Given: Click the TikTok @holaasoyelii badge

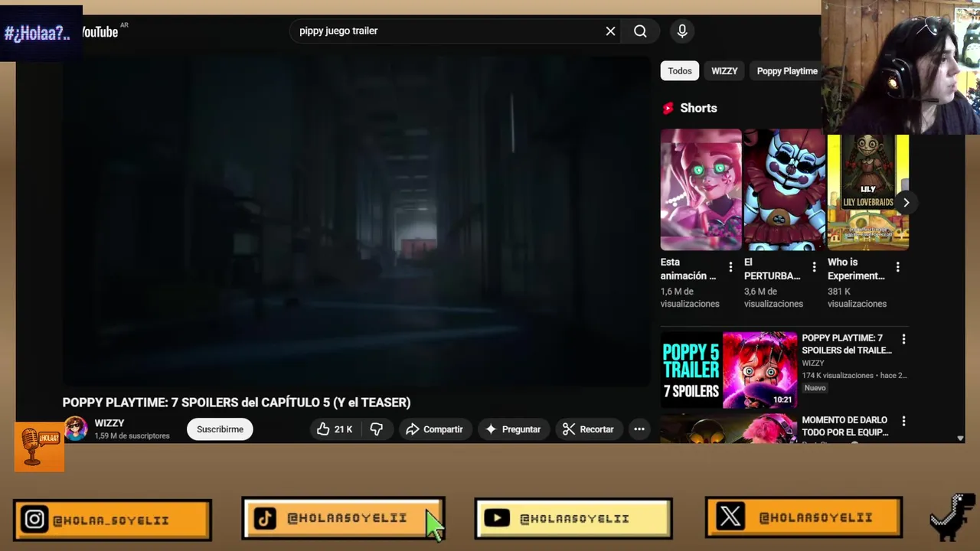Looking at the screenshot, I should coord(343,519).
